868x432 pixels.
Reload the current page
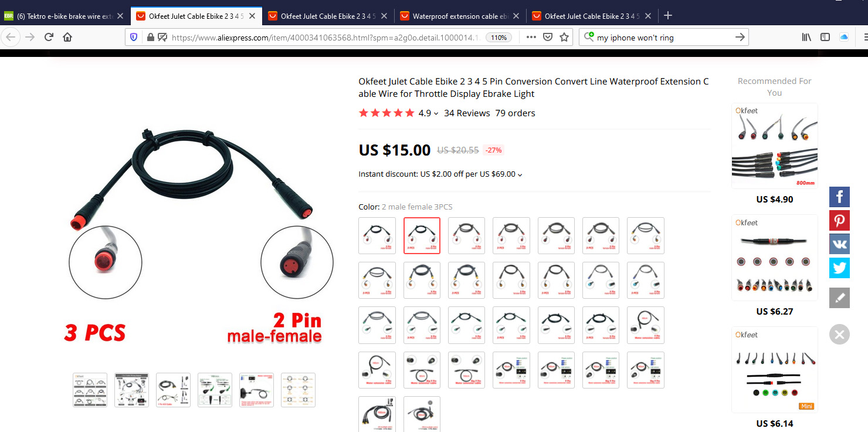pyautogui.click(x=49, y=37)
